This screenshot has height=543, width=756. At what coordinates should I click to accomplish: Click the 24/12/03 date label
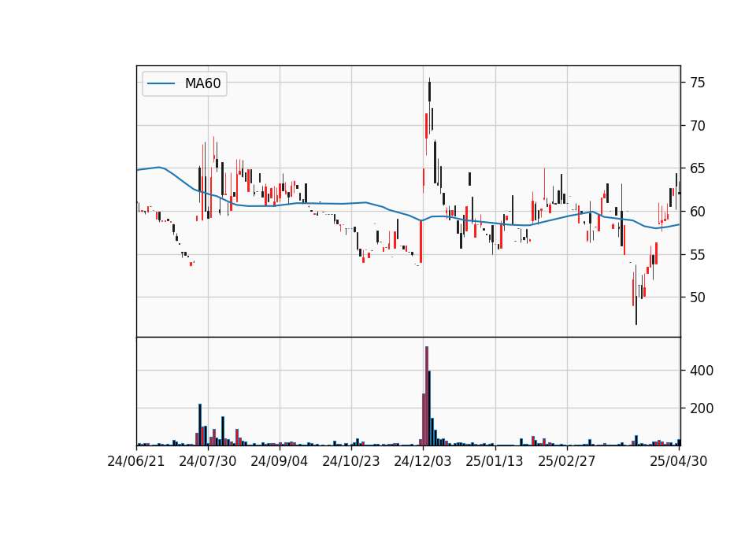tap(423, 461)
